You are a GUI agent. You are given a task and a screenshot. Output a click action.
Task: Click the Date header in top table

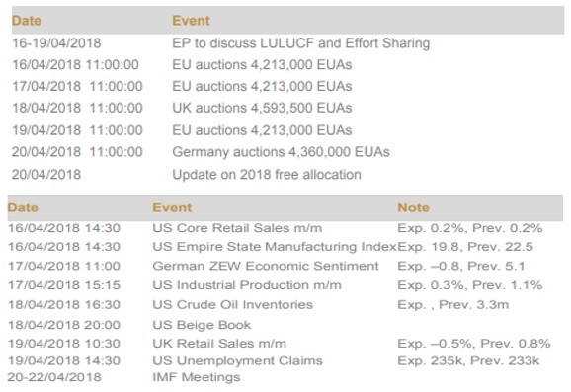click(x=27, y=21)
